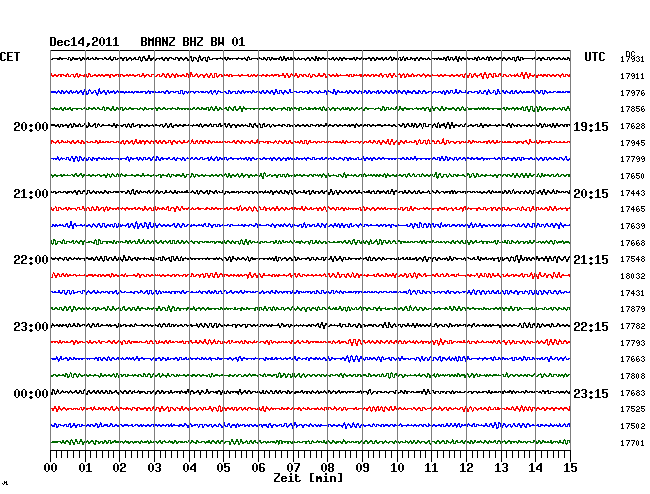Viewport: 650px width, 494px height.
Task: Click the UTC time label "20:15"
Action: click(x=591, y=194)
